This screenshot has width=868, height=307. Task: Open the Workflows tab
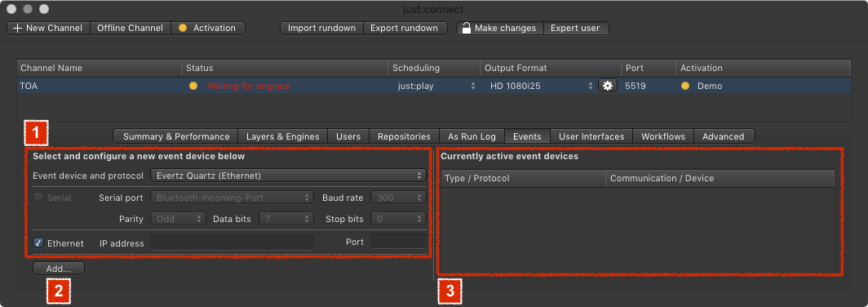pyautogui.click(x=663, y=136)
